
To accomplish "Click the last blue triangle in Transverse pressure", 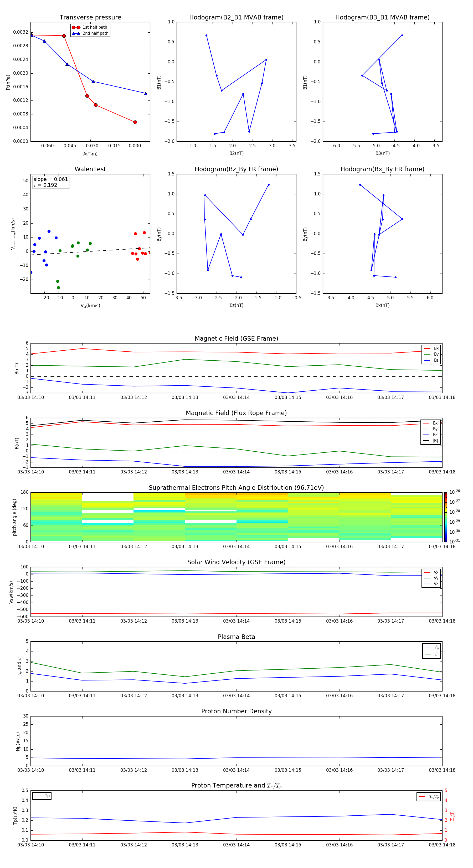I will tap(145, 94).
